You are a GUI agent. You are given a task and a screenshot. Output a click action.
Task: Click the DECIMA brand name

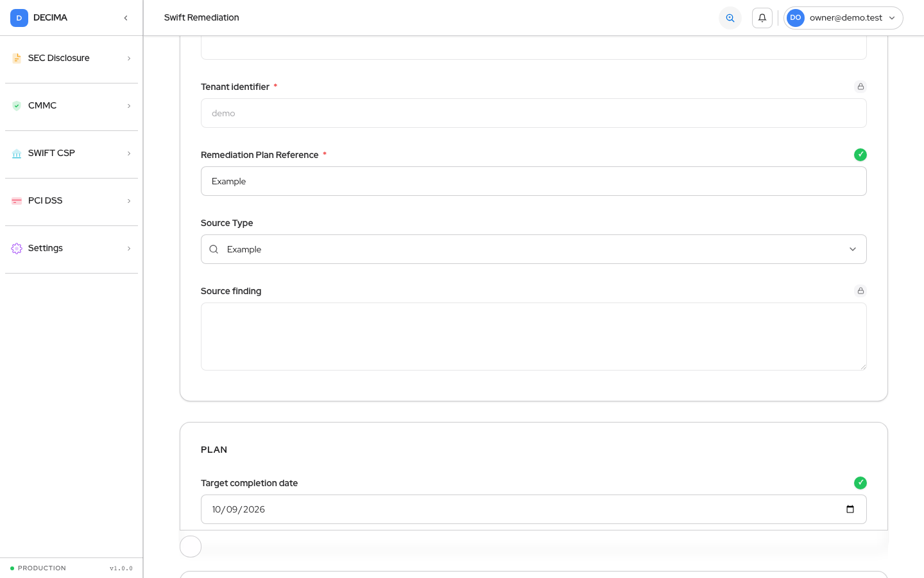point(50,18)
